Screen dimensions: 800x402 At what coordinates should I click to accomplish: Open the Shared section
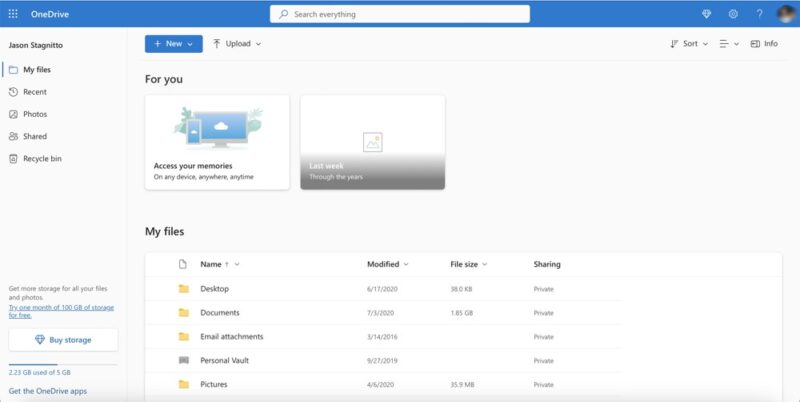point(35,136)
